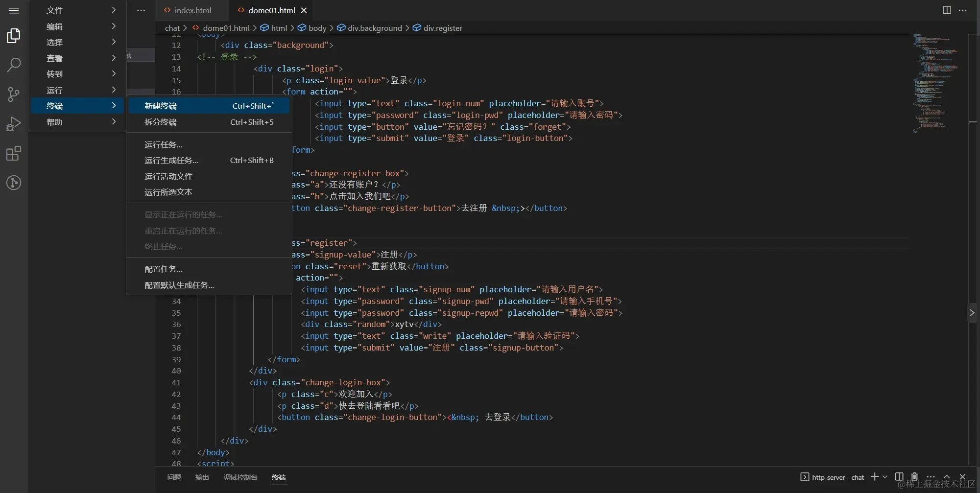Choose 新建终端 from the submenu
Image resolution: width=980 pixels, height=493 pixels.
tap(209, 106)
